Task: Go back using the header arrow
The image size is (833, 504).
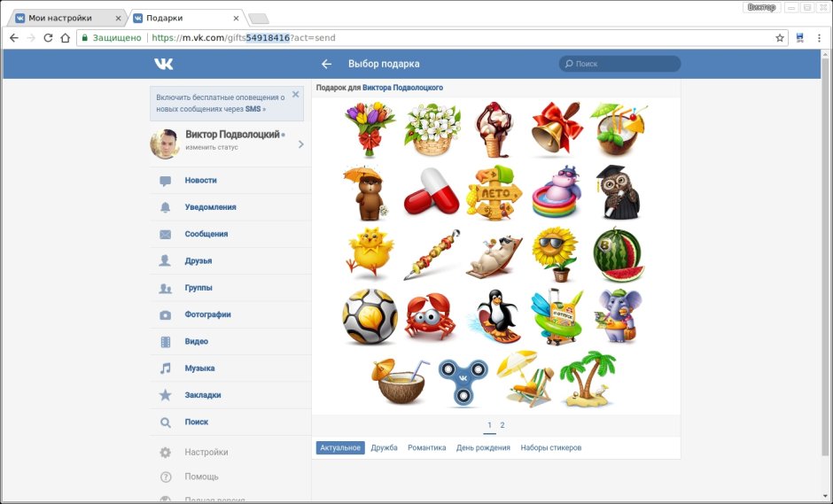Action: pos(326,64)
